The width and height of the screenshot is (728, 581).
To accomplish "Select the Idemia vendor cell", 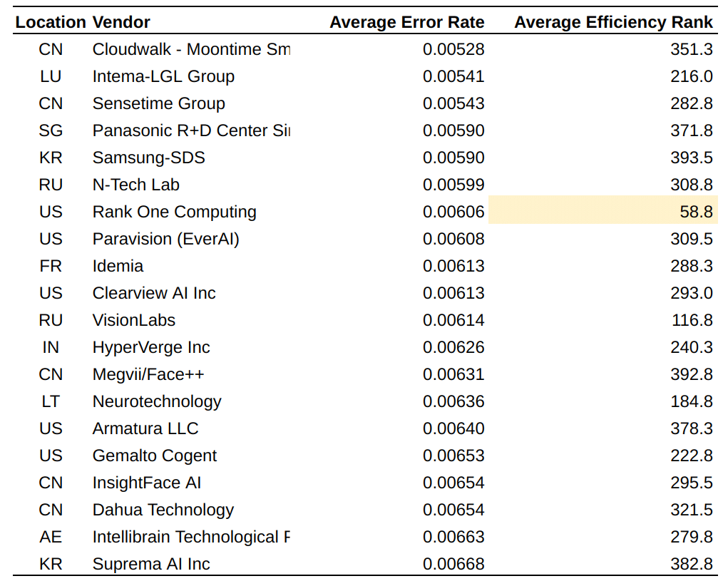I will [118, 266].
